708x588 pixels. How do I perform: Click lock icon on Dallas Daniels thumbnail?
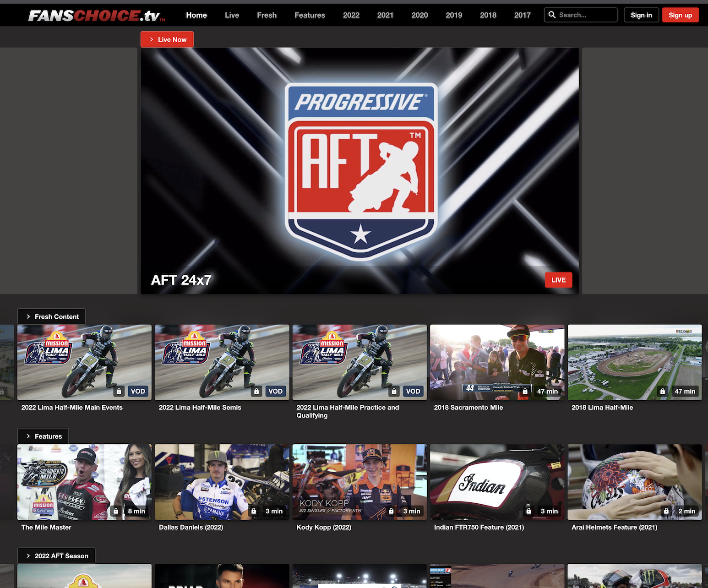[x=254, y=511]
